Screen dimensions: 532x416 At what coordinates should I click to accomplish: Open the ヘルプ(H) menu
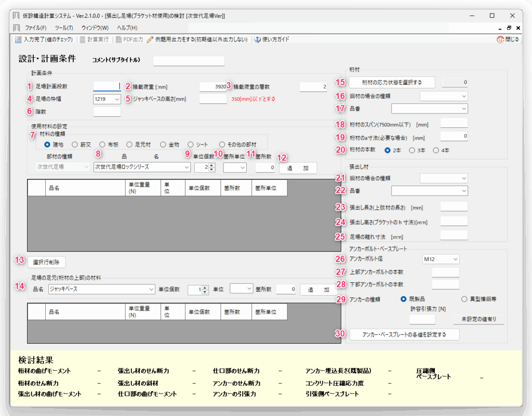pyautogui.click(x=127, y=28)
